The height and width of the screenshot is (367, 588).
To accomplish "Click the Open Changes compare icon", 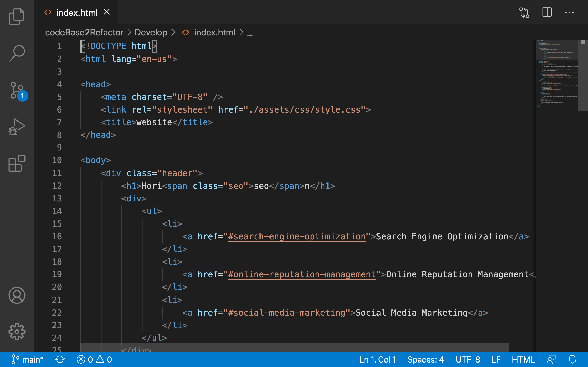I will pyautogui.click(x=524, y=12).
